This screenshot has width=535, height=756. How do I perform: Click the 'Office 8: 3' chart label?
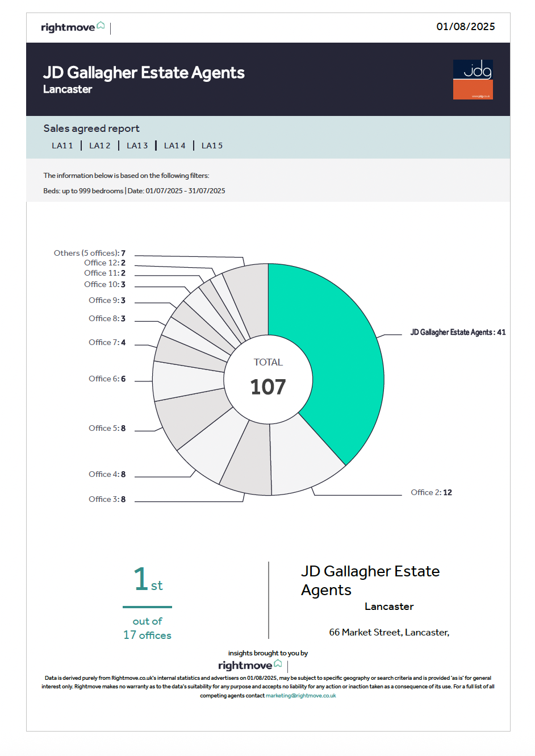(x=107, y=318)
